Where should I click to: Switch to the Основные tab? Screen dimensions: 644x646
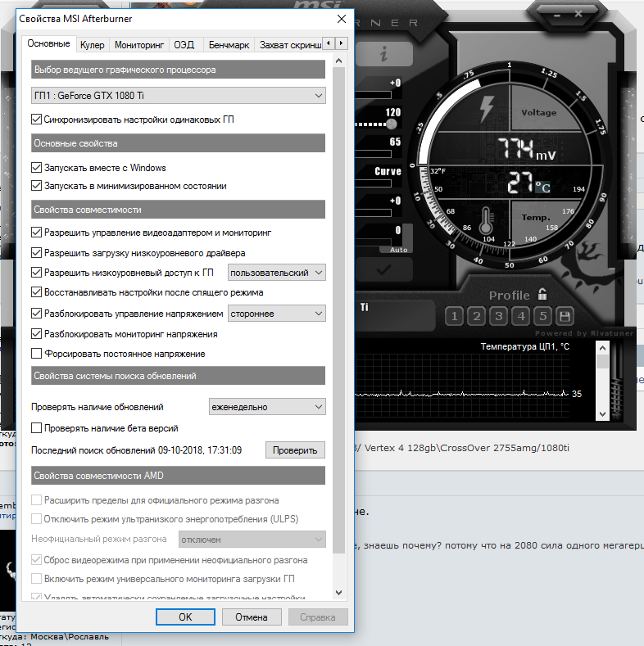(48, 43)
